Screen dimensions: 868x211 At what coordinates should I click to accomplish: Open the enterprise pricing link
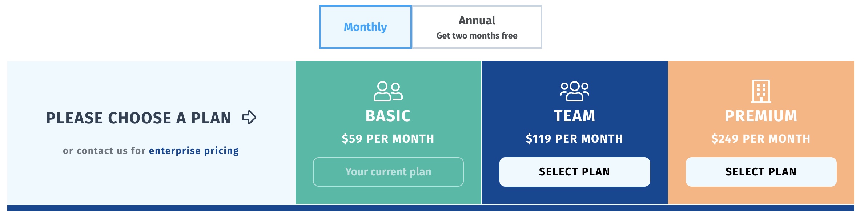click(x=194, y=151)
